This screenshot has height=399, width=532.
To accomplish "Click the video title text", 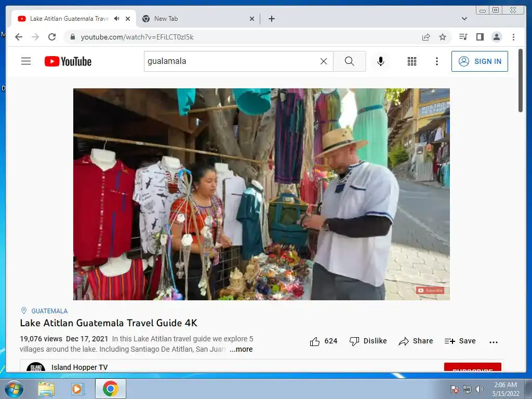I will pyautogui.click(x=109, y=323).
